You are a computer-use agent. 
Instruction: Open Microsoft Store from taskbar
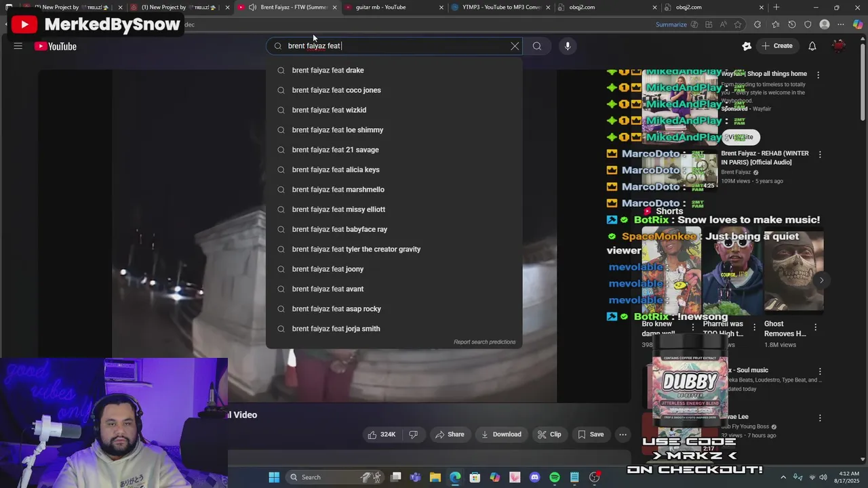[475, 477]
